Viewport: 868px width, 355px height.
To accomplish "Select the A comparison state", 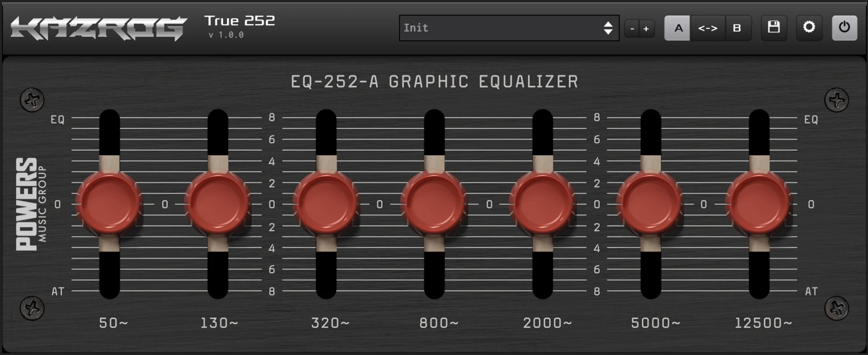I will point(678,28).
